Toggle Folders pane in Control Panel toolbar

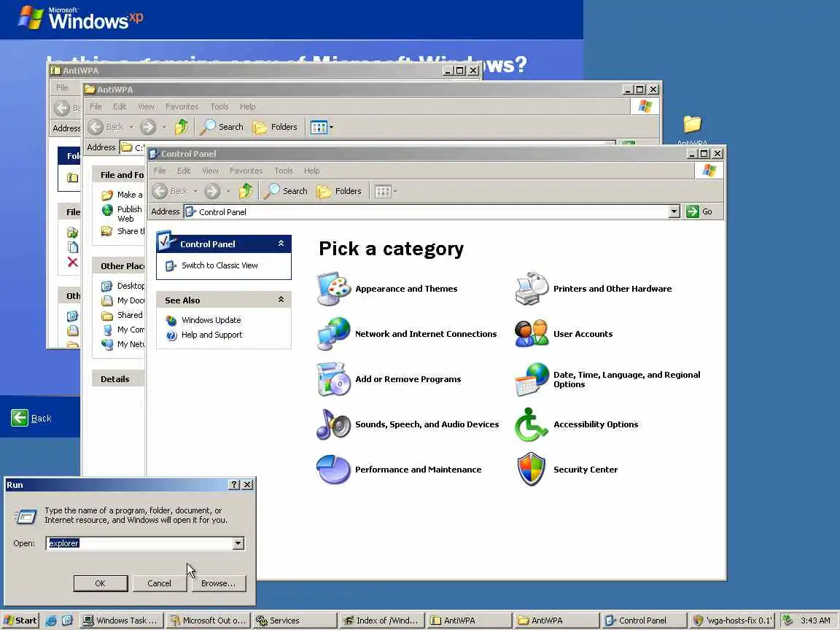coord(338,191)
